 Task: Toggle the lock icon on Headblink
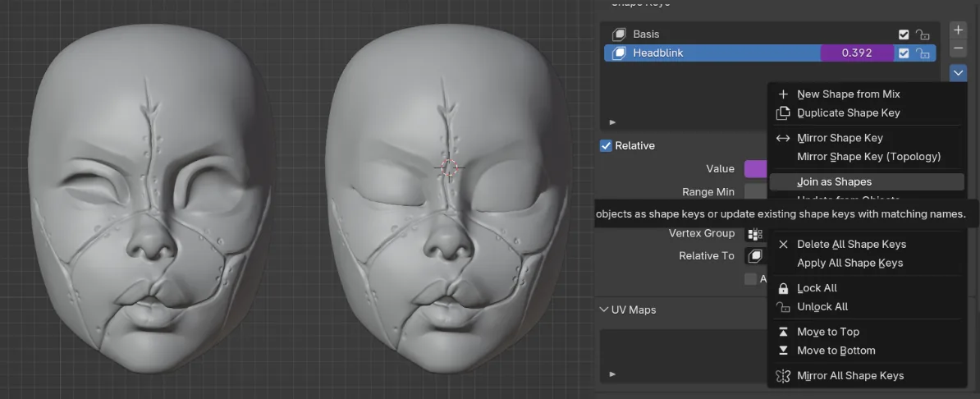(x=923, y=53)
